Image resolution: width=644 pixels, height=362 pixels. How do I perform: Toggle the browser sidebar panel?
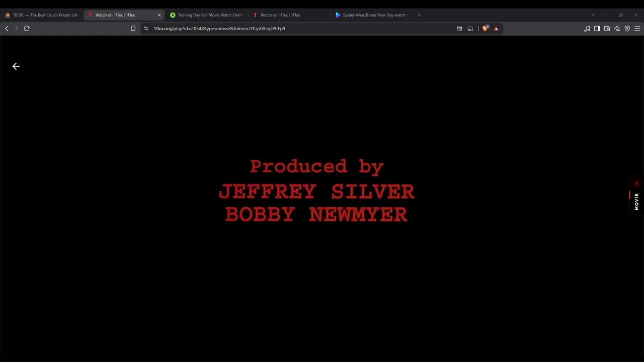597,29
